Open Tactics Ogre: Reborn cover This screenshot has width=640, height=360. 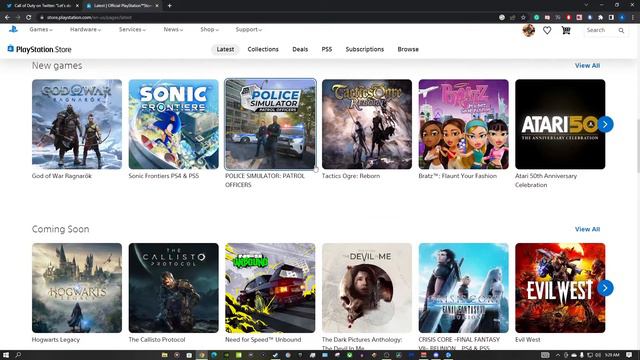click(367, 124)
